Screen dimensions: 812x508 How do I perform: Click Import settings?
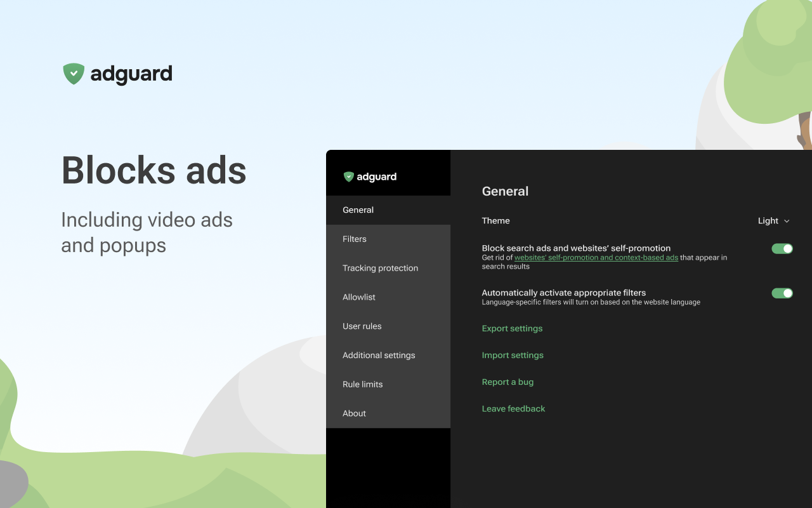point(513,355)
